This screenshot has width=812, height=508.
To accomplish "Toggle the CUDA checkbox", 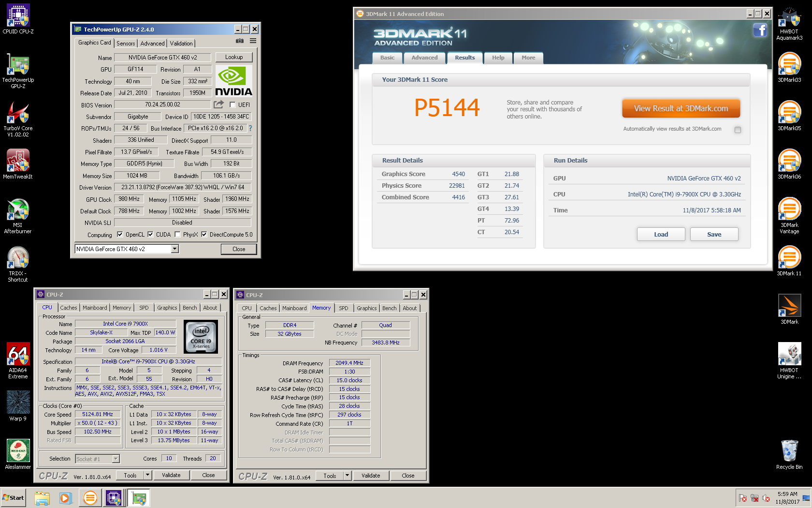I will click(x=150, y=235).
